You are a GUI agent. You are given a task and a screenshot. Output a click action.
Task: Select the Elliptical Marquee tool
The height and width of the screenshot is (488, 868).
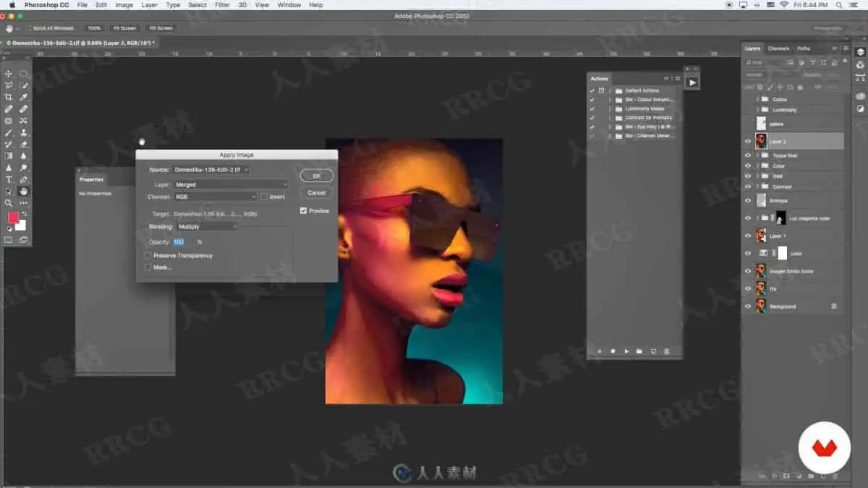click(x=24, y=74)
